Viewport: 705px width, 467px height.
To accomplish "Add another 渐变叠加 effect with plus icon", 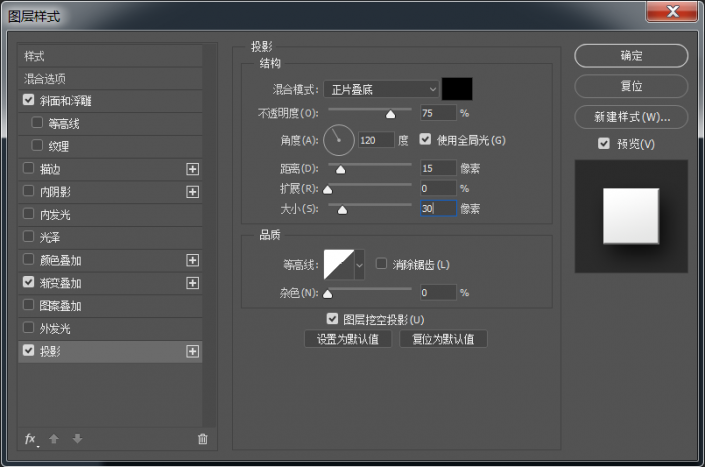I will (x=192, y=283).
